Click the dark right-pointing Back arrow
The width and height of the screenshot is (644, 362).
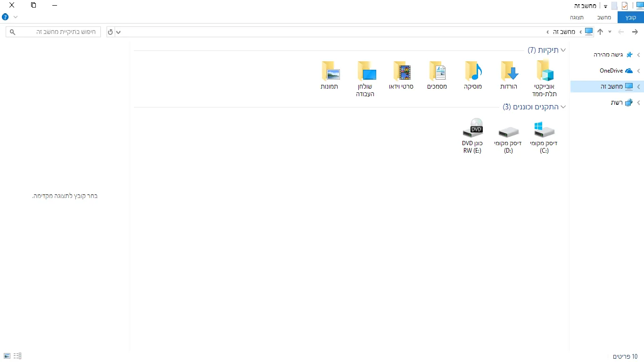click(x=635, y=32)
